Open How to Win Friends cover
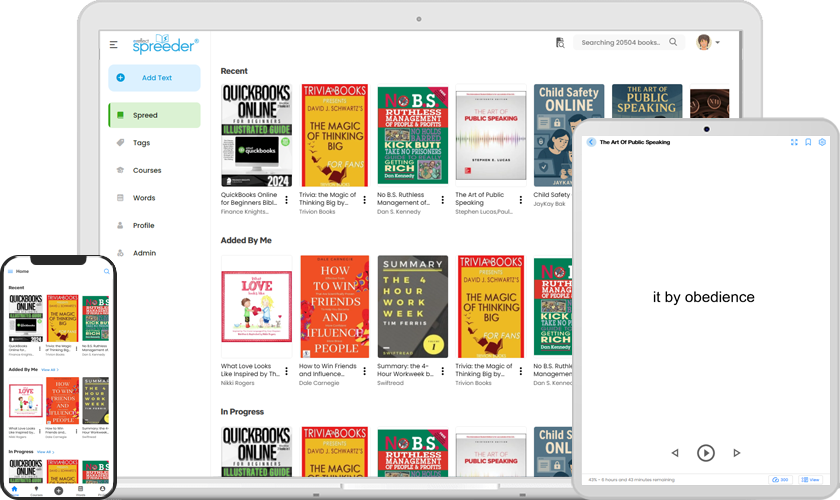Viewport: 840px width, 500px height. (x=335, y=307)
